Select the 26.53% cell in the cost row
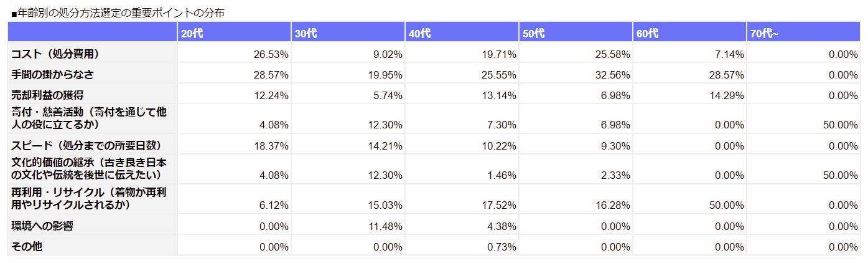868x263 pixels. coord(271,54)
